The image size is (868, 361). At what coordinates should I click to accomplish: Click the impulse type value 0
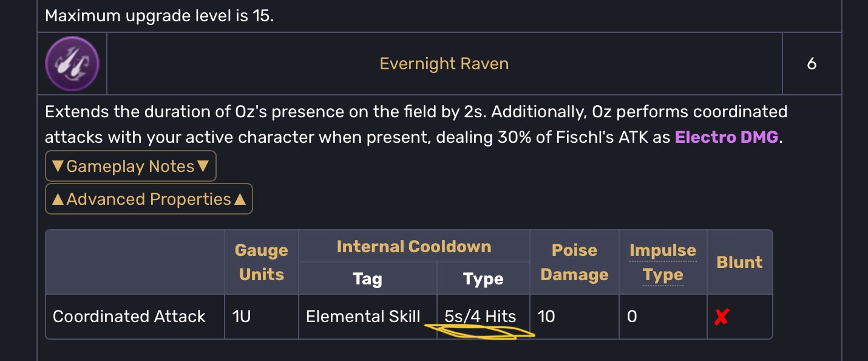click(x=632, y=317)
